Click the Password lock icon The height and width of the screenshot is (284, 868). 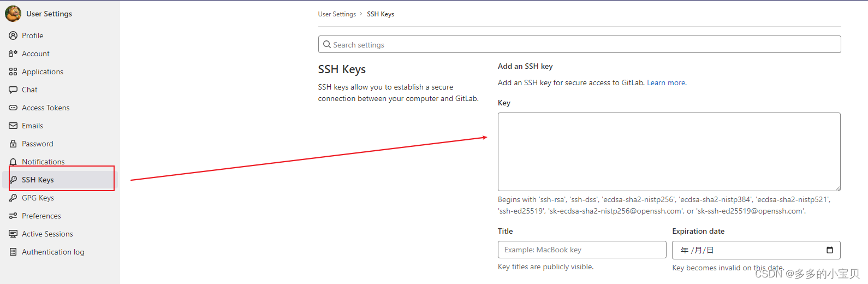click(x=13, y=144)
